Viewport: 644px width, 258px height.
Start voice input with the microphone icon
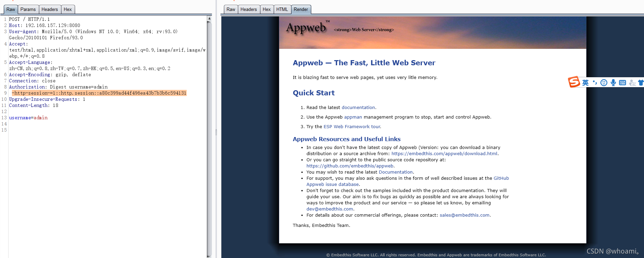click(x=613, y=82)
